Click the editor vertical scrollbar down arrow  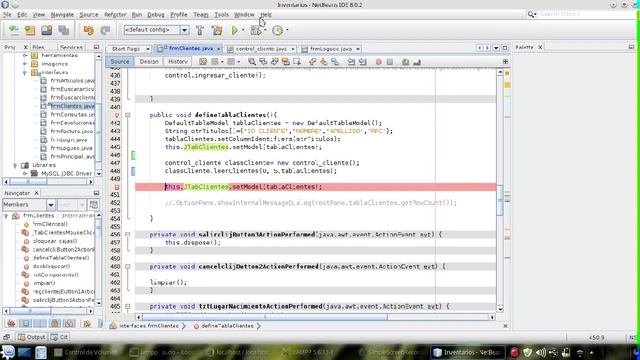[x=500, y=309]
